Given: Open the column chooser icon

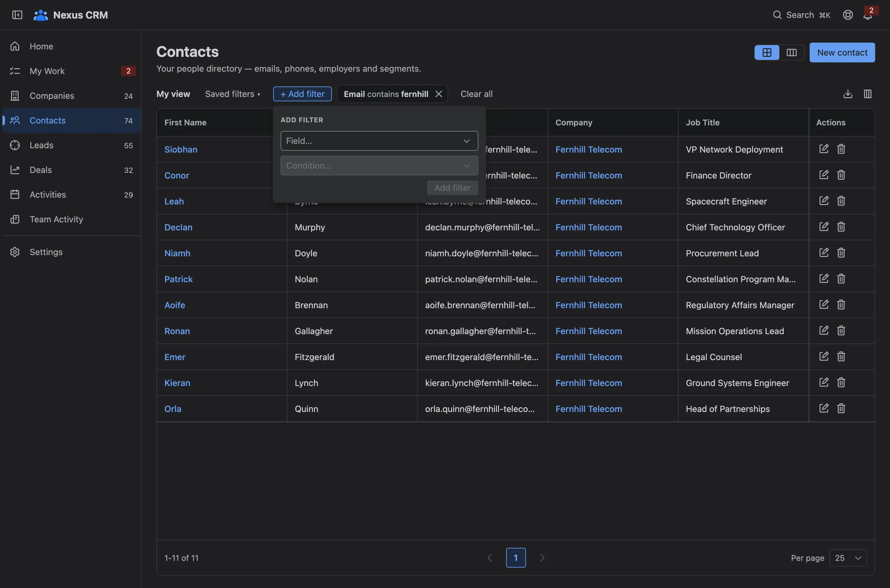Looking at the screenshot, I should [x=867, y=94].
